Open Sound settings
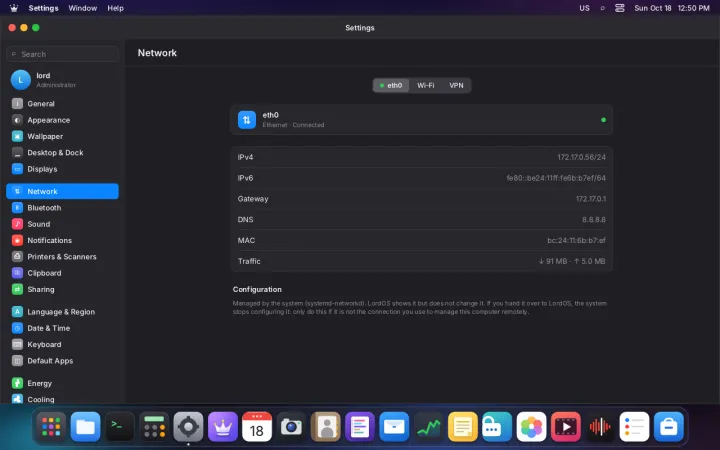The width and height of the screenshot is (720, 450). pyautogui.click(x=62, y=224)
